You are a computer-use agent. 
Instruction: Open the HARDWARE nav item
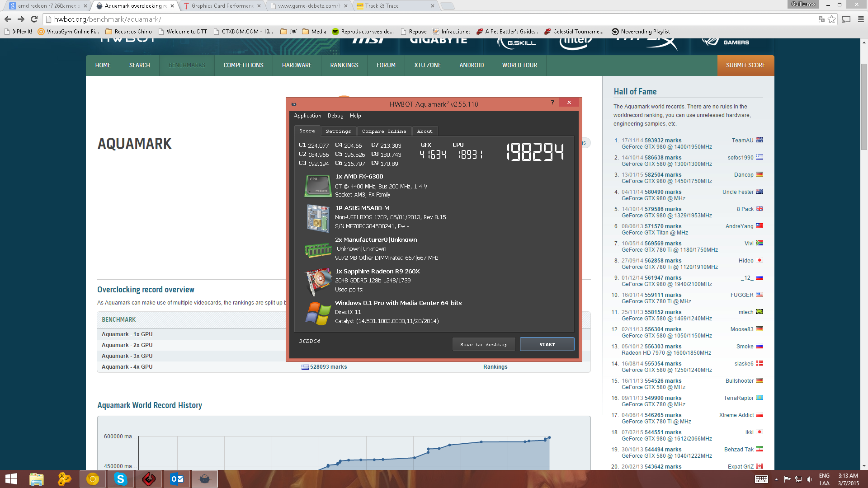(x=297, y=66)
